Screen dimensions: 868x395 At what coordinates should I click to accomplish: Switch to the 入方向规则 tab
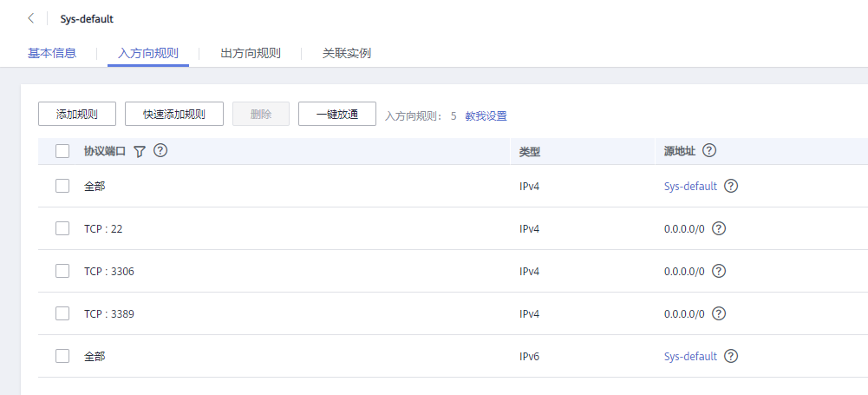tap(148, 53)
